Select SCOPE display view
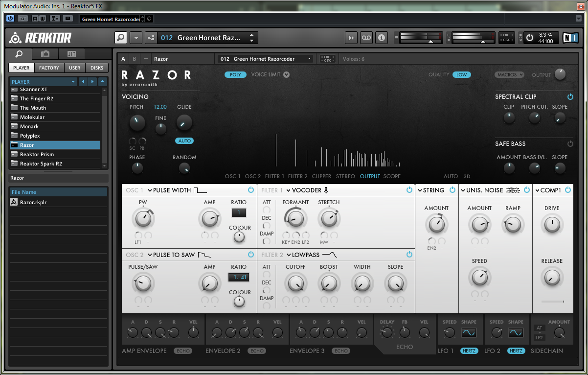Screen dimensions: 588x375 click(x=392, y=176)
